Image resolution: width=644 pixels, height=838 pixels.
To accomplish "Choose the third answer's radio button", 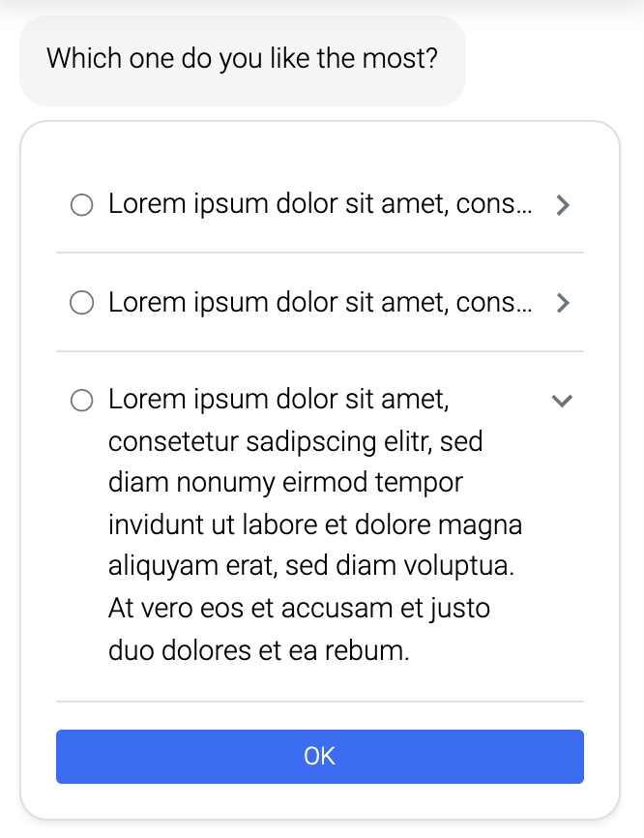I will click(82, 400).
